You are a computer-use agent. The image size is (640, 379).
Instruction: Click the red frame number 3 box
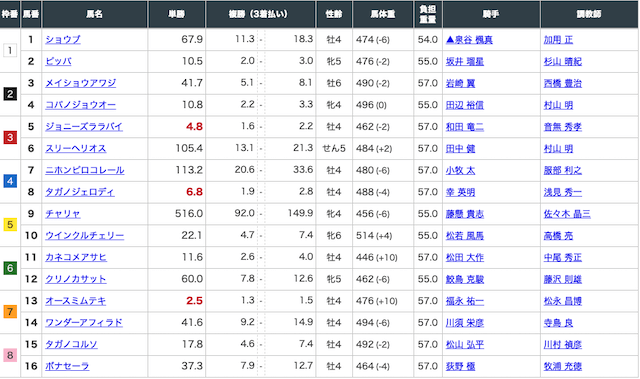click(x=10, y=137)
